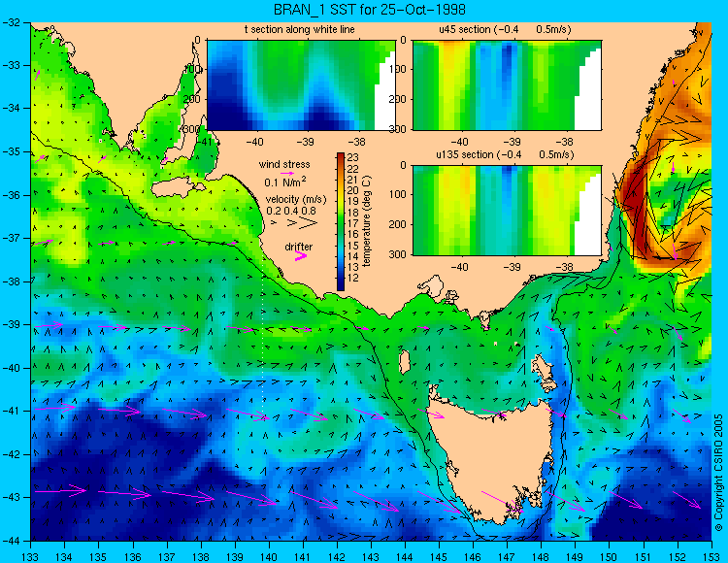The height and width of the screenshot is (563, 728).
Task: Open the u135 velocity section inset plot
Action: tap(507, 211)
